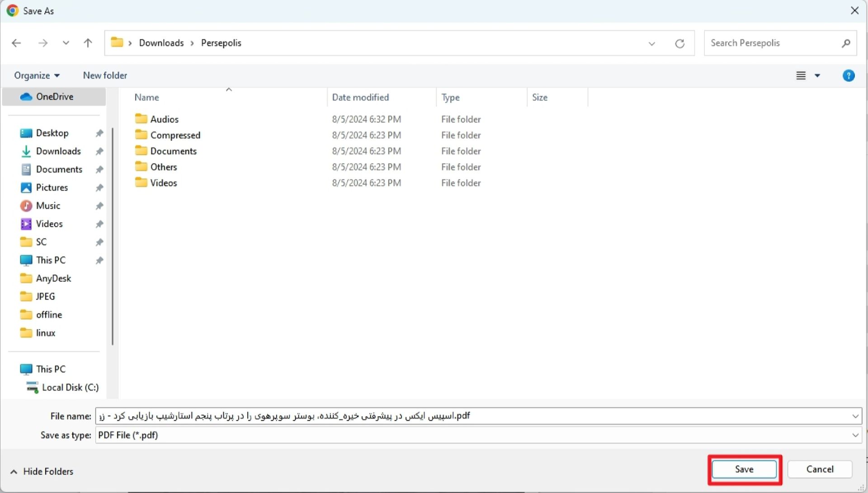Image resolution: width=868 pixels, height=493 pixels.
Task: Go up one folder level
Action: coord(88,43)
